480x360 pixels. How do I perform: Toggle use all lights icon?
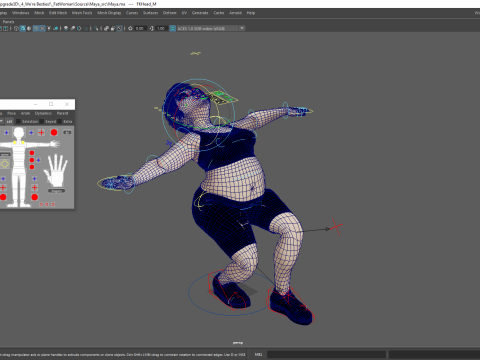49,28
